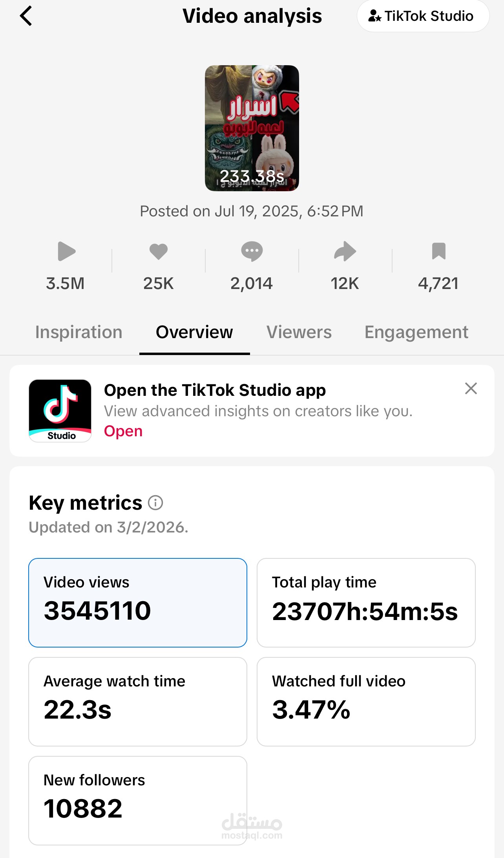Tap the video thumbnail preview
The width and height of the screenshot is (504, 858).
[252, 128]
